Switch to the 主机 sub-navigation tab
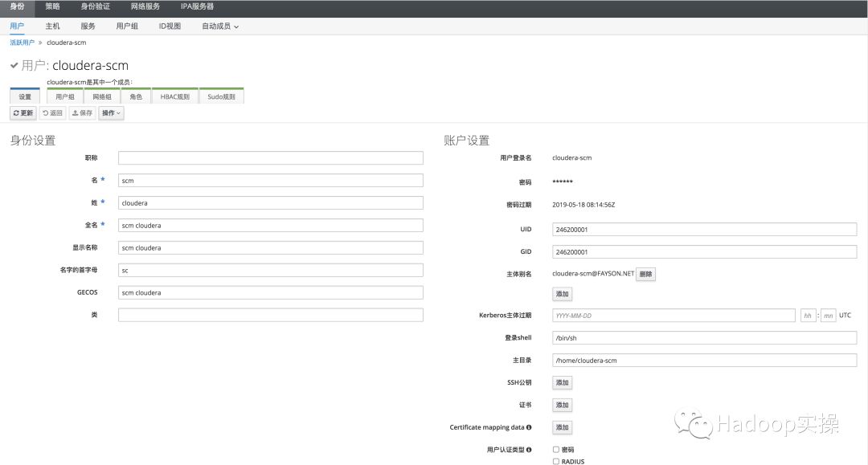 click(52, 26)
